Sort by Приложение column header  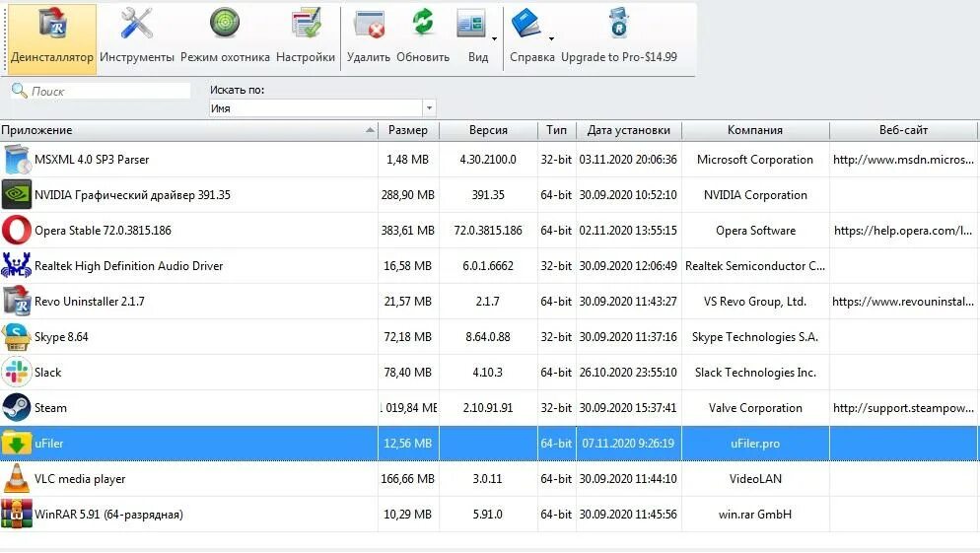(188, 130)
